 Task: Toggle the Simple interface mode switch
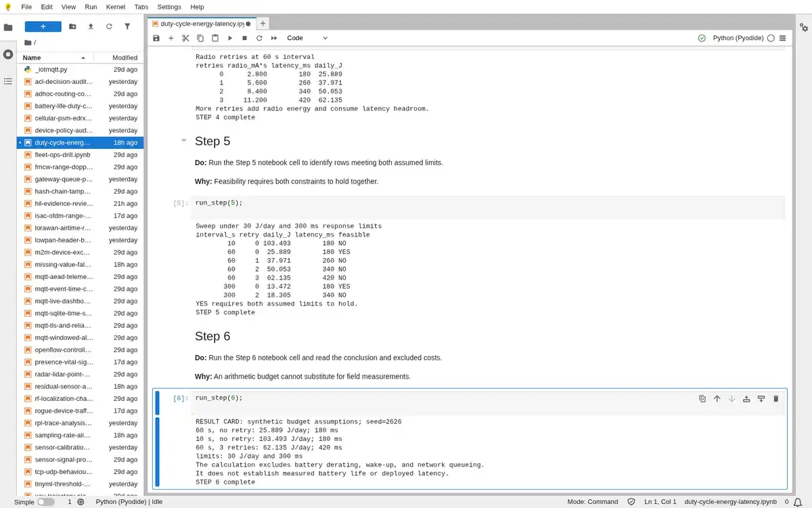pyautogui.click(x=45, y=502)
